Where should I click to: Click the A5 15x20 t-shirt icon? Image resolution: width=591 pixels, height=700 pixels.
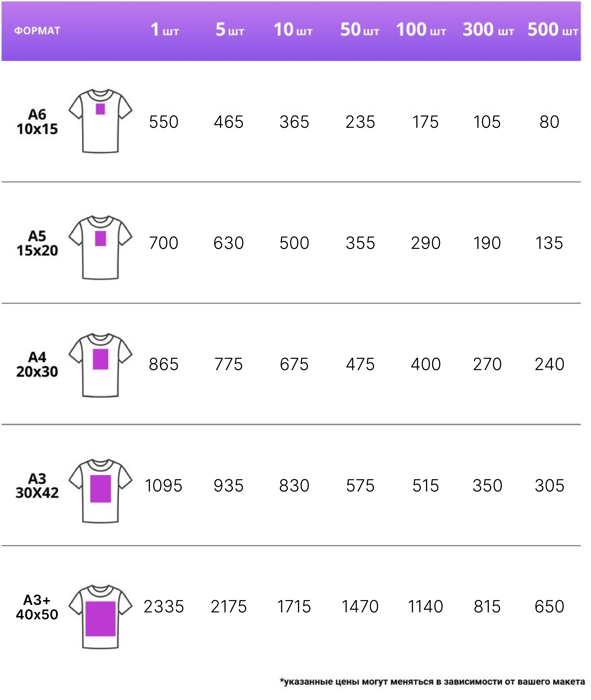[x=100, y=248]
